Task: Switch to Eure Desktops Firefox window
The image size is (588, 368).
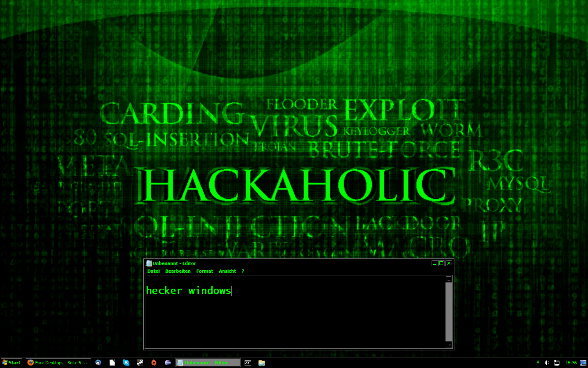Action: (x=58, y=363)
